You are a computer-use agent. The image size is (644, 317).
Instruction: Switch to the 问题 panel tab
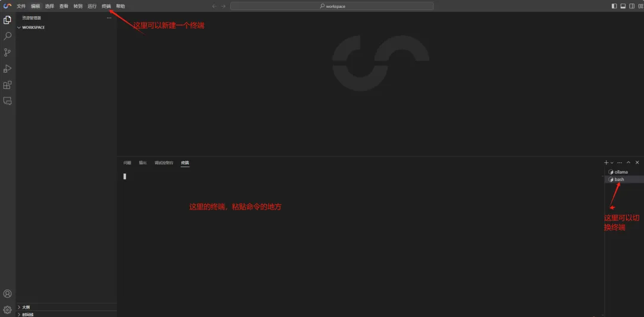[128, 163]
